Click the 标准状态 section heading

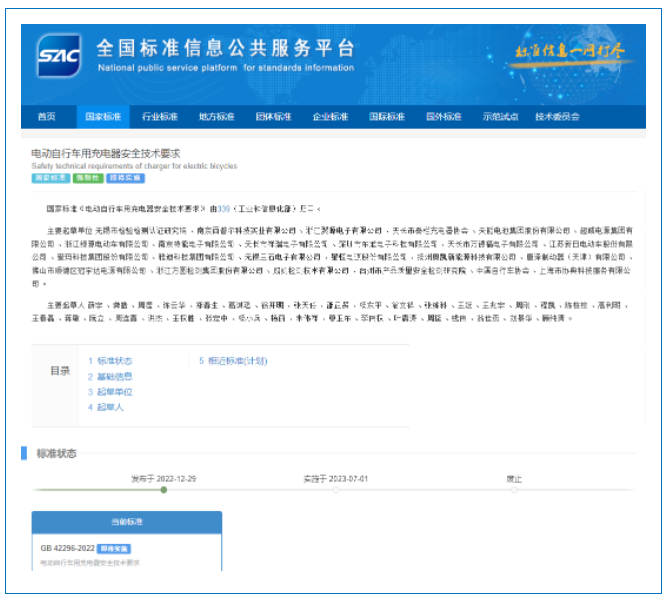click(56, 454)
